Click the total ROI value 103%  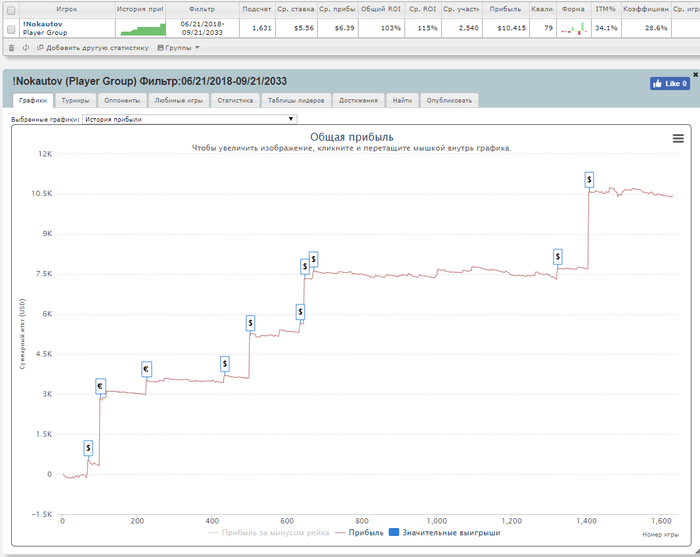click(x=391, y=28)
